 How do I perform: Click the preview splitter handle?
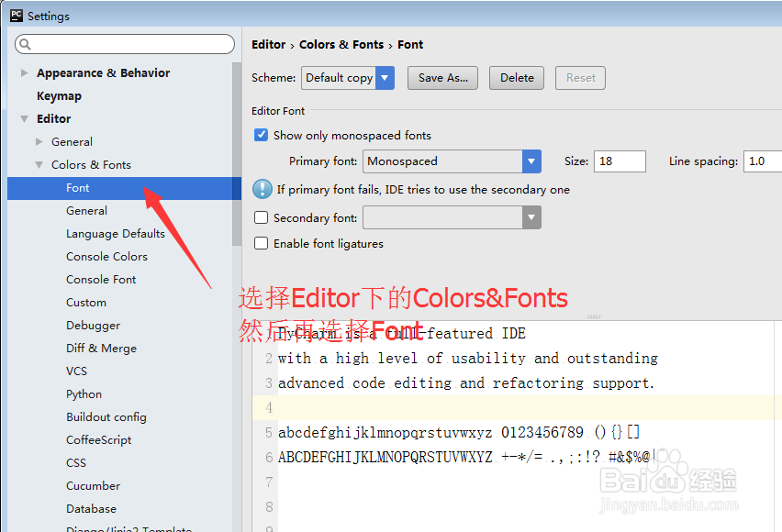(594, 316)
